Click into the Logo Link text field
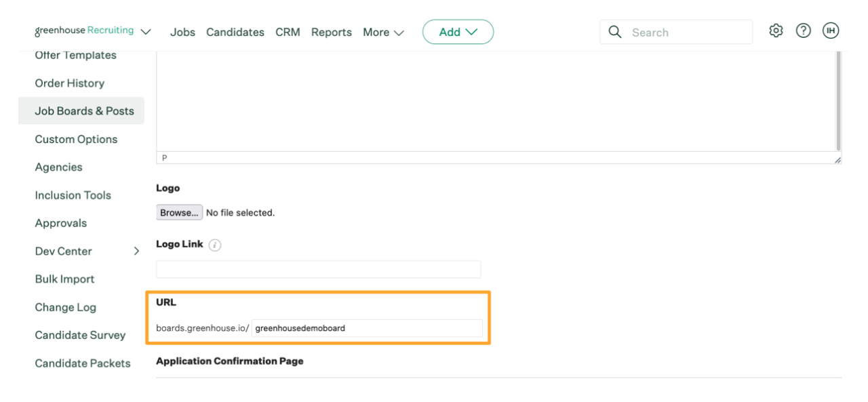The width and height of the screenshot is (868, 402). pos(318,269)
